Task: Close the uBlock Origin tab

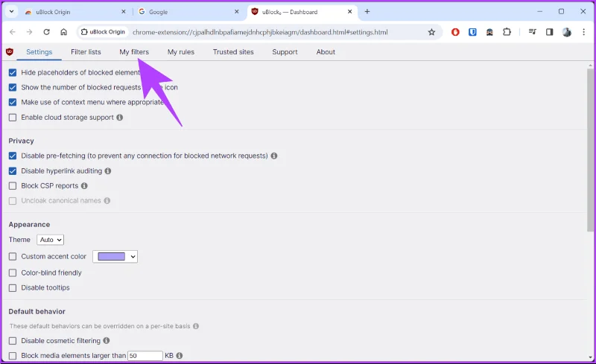Action: point(124,12)
